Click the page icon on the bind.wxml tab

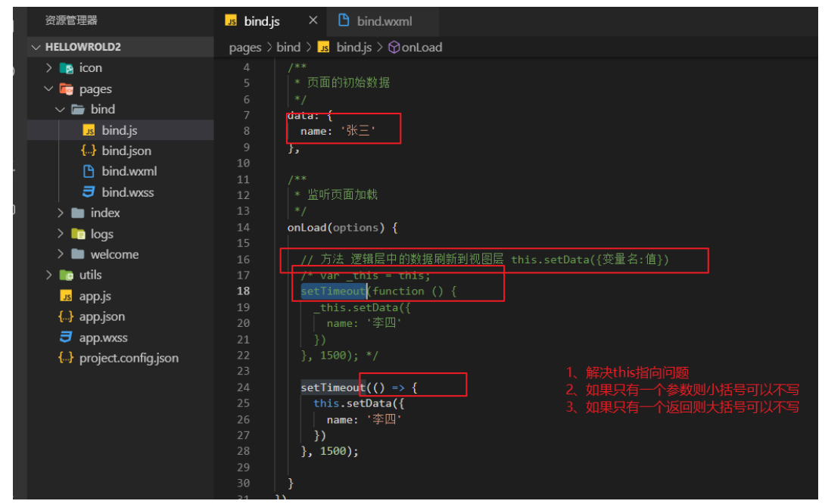[344, 20]
